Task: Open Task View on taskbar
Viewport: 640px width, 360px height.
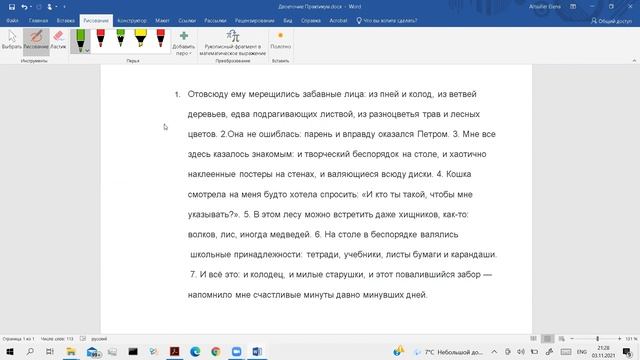Action: (50, 351)
